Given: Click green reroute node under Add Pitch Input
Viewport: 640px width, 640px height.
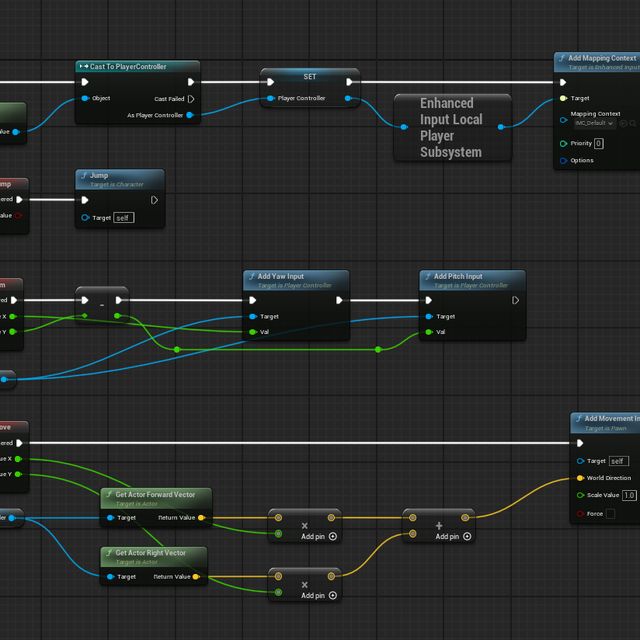Looking at the screenshot, I should pyautogui.click(x=378, y=349).
